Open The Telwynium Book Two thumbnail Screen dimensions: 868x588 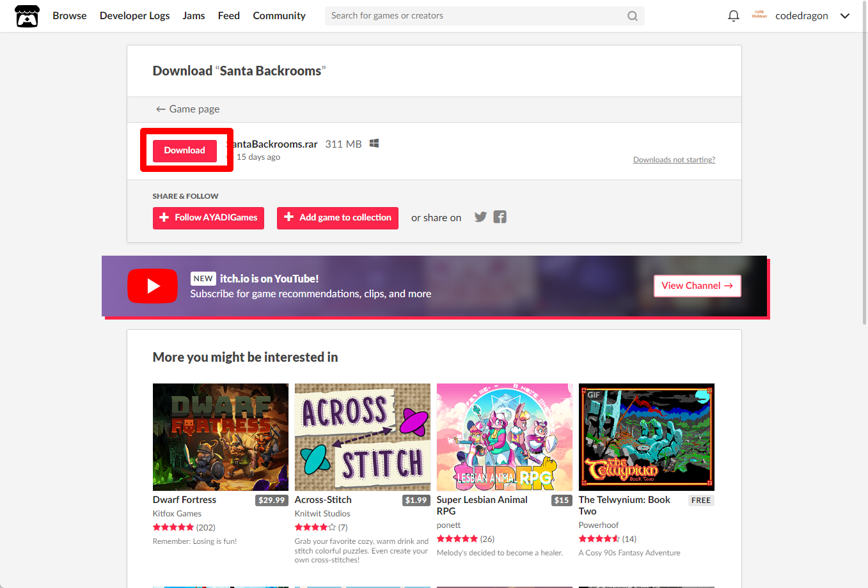click(x=647, y=437)
